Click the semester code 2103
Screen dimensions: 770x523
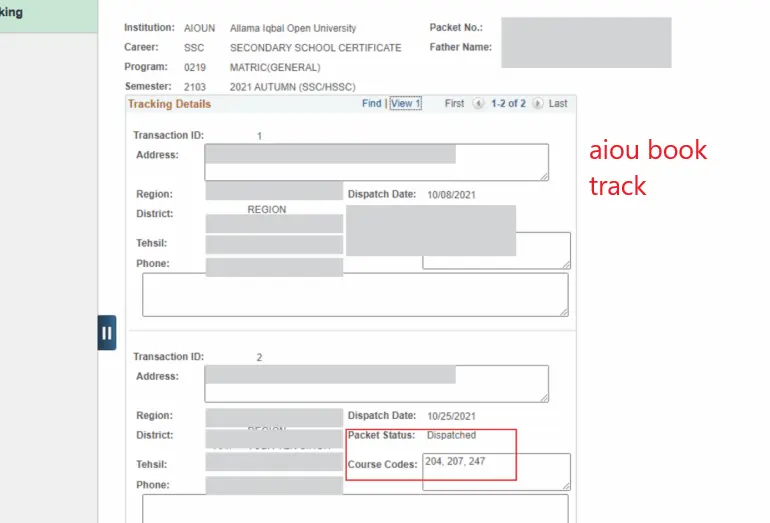coord(195,87)
